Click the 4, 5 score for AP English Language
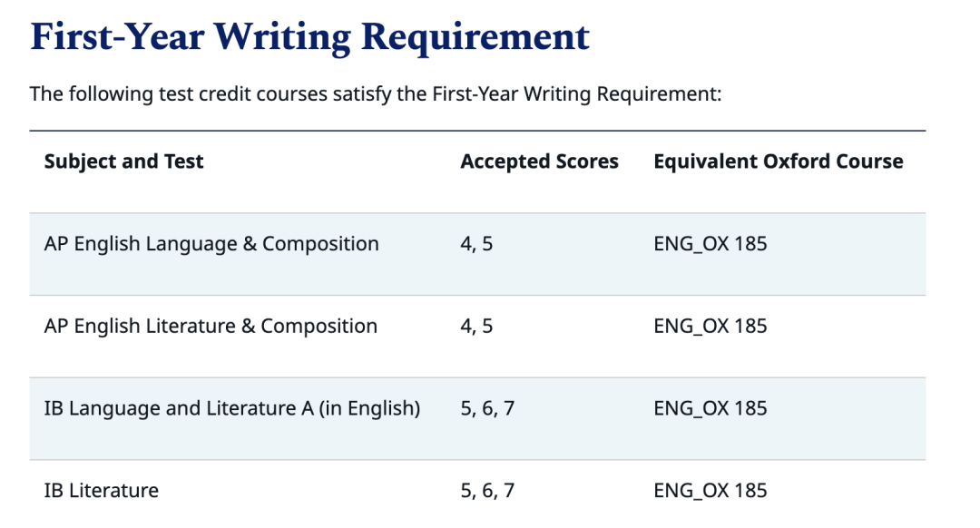The height and width of the screenshot is (528, 980). (477, 244)
